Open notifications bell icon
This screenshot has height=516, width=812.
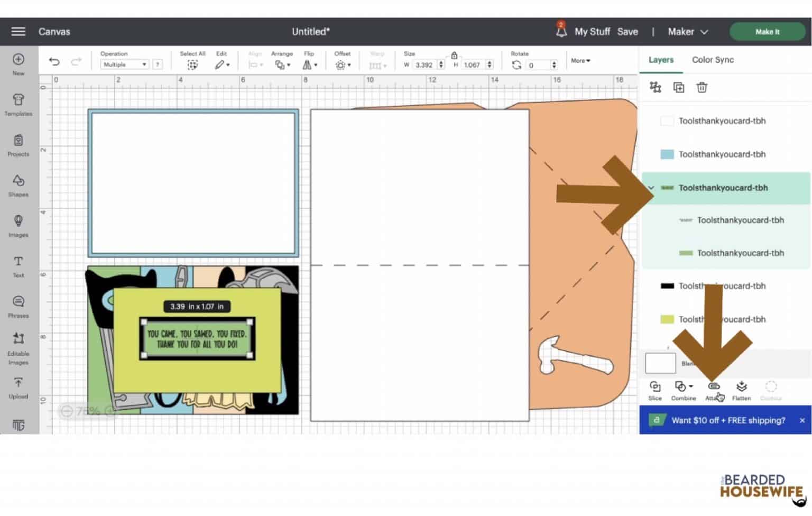561,32
